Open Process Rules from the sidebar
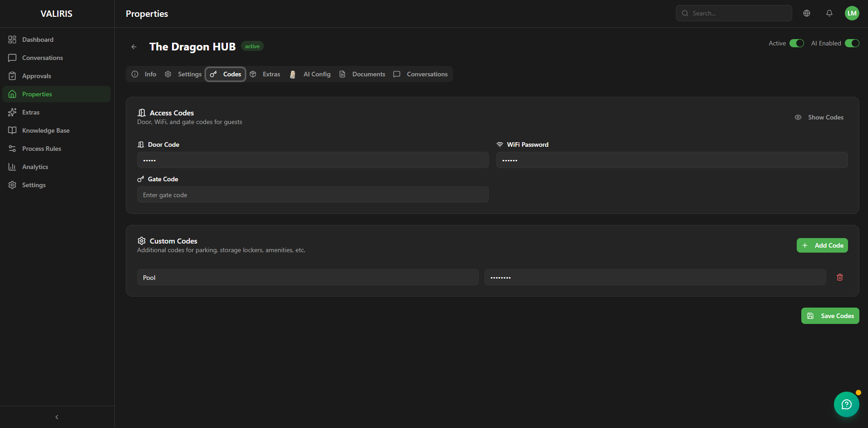This screenshot has height=428, width=868. 41,149
